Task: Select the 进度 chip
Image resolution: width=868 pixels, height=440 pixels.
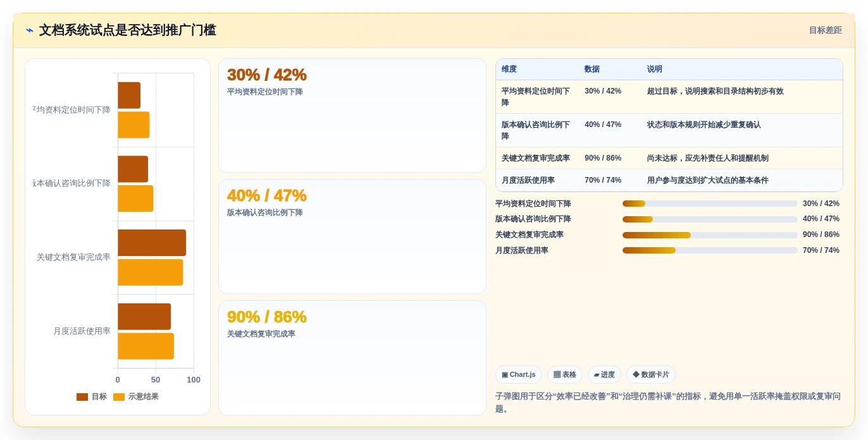Action: (x=604, y=374)
